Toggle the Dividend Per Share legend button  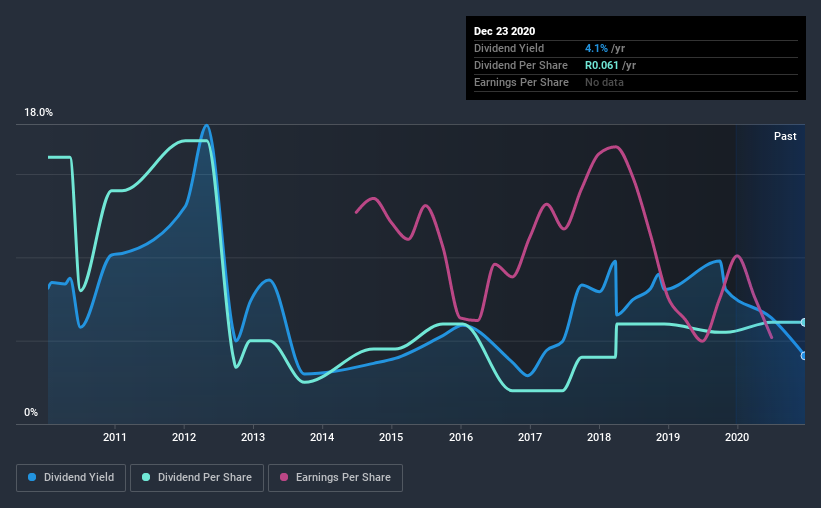click(197, 478)
